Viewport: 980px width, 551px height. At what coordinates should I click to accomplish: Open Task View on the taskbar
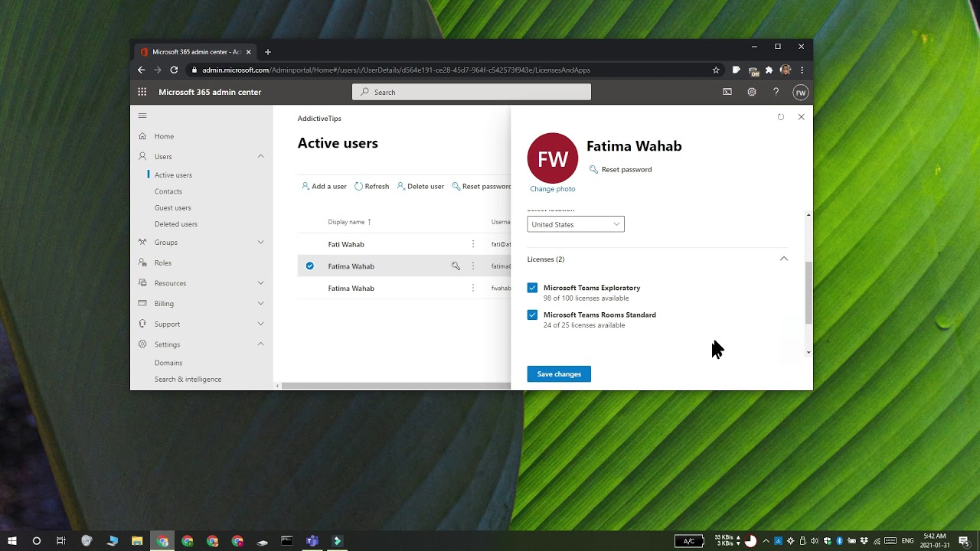tap(61, 541)
